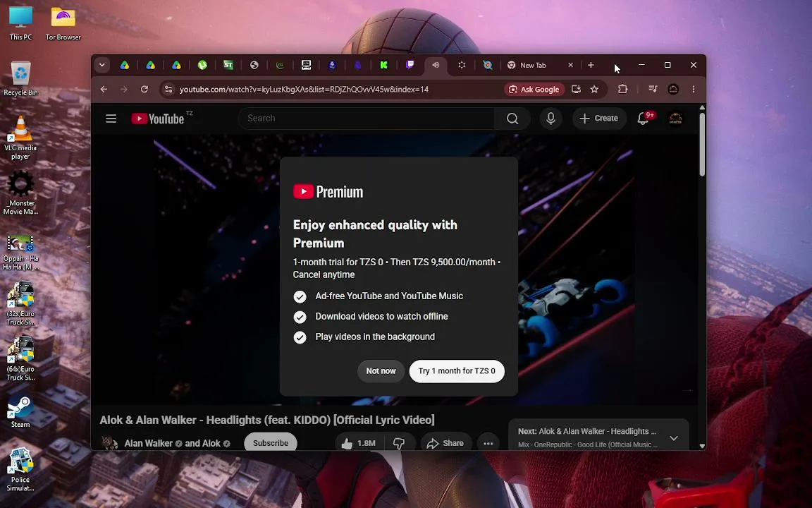
Task: Open (32x)Euro Truck Simulator shortcut
Action: 20,303
